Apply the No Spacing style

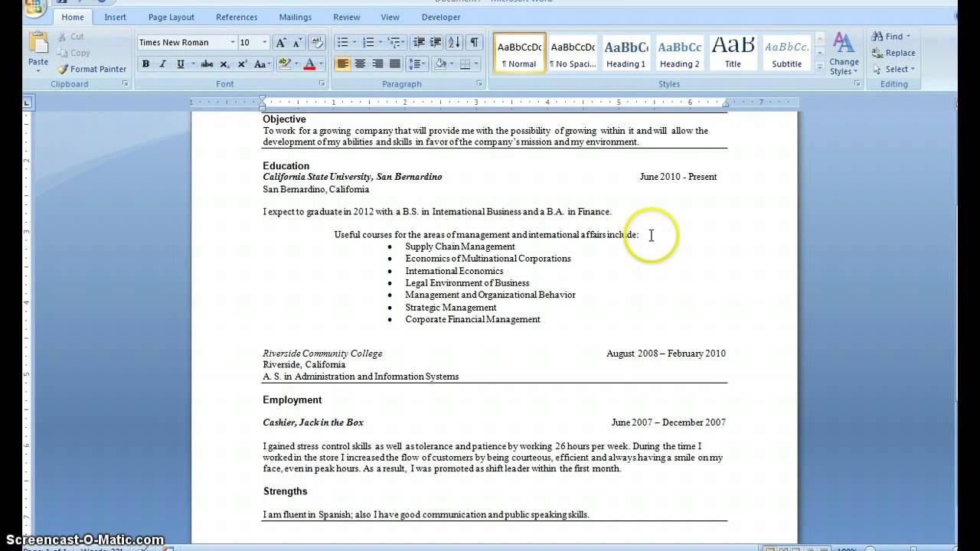coord(573,53)
